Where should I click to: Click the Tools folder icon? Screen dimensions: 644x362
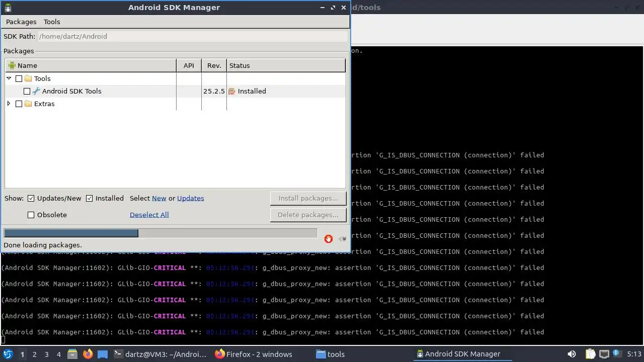[x=28, y=78]
